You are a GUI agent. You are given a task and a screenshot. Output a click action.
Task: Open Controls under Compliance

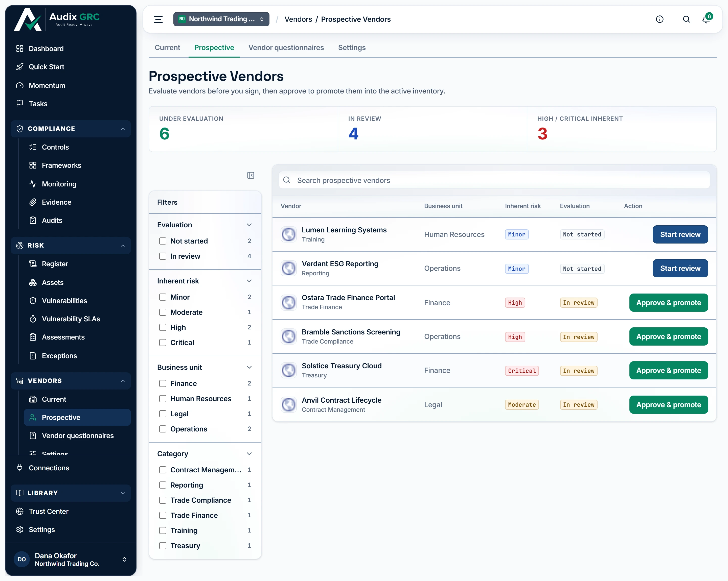[77, 147]
